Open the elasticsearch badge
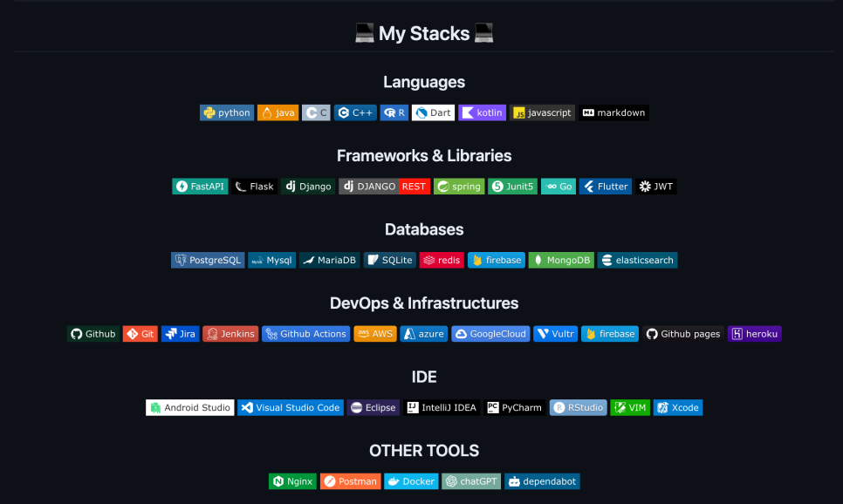843x504 pixels. pos(638,260)
